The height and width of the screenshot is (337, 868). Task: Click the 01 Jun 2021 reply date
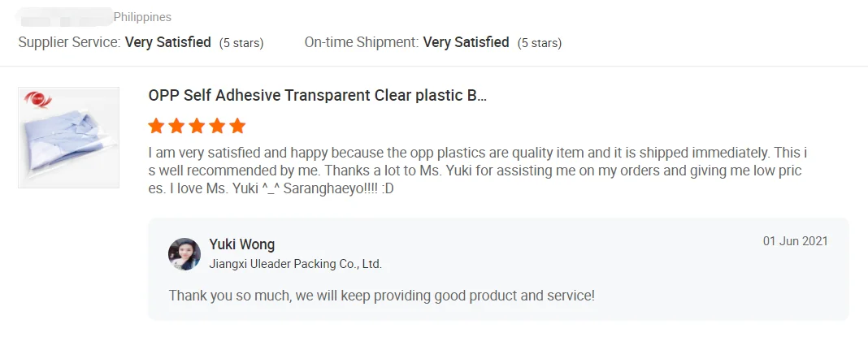(x=795, y=241)
